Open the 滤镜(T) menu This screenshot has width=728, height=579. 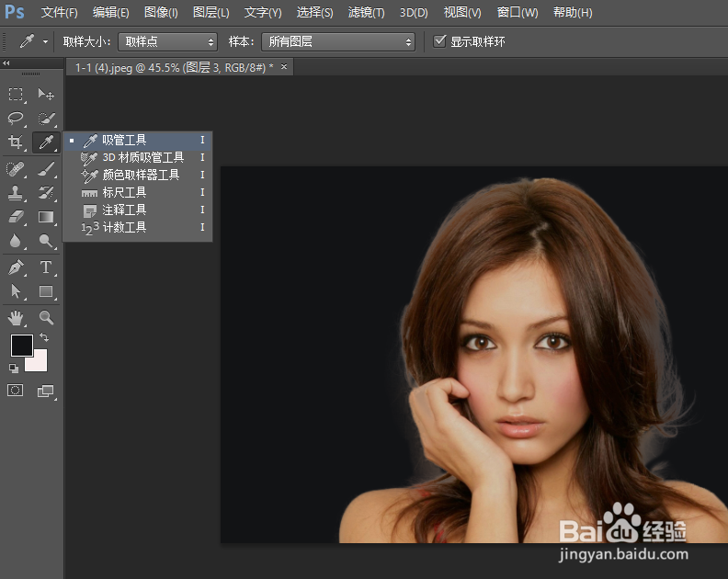click(367, 13)
